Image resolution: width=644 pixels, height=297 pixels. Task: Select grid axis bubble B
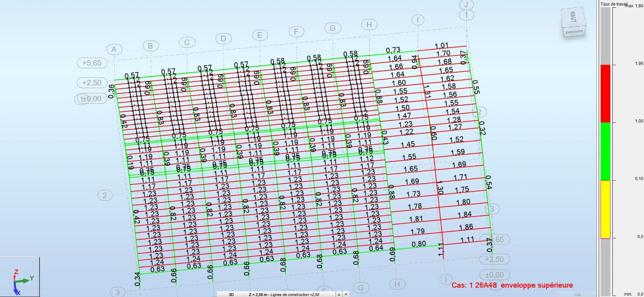(150, 46)
